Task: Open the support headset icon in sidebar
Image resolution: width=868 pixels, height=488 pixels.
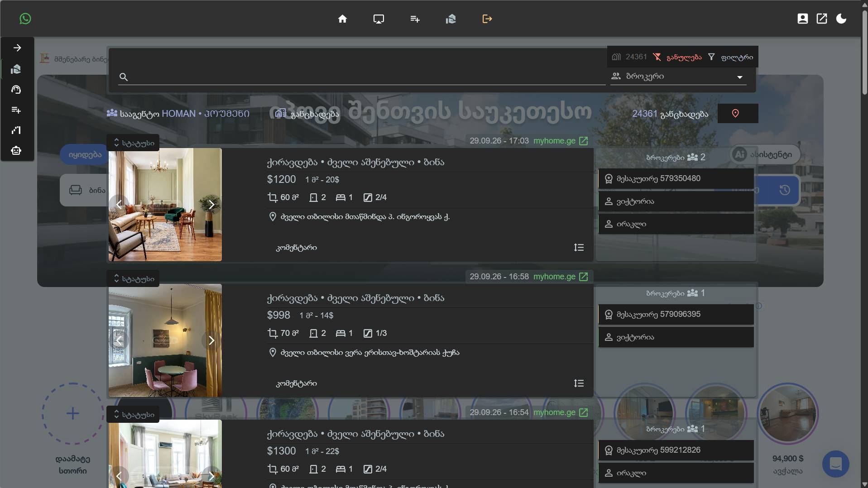Action: [x=16, y=90]
